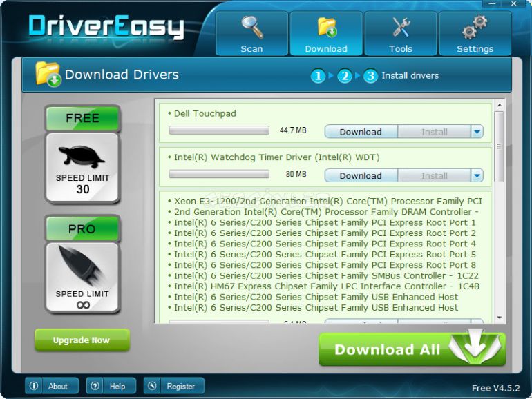
Task: Click the Register key icon
Action: [x=152, y=386]
